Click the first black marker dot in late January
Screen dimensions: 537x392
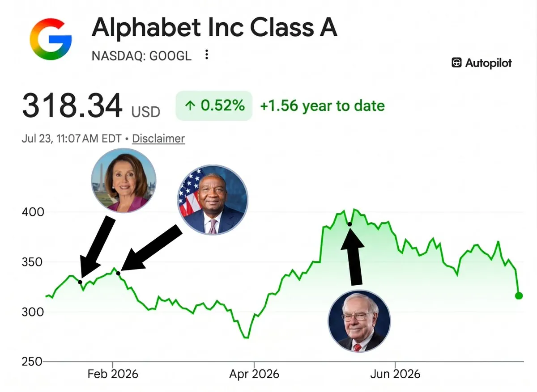80,282
